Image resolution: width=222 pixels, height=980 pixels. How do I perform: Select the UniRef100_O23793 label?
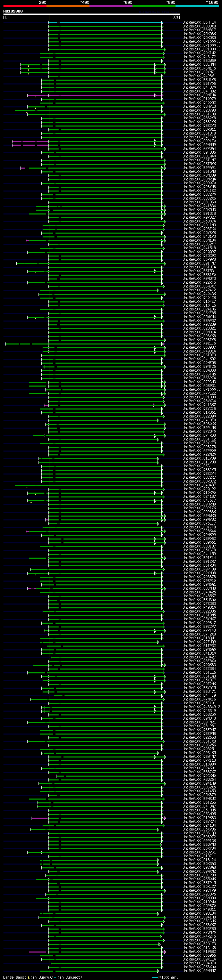click(x=199, y=111)
